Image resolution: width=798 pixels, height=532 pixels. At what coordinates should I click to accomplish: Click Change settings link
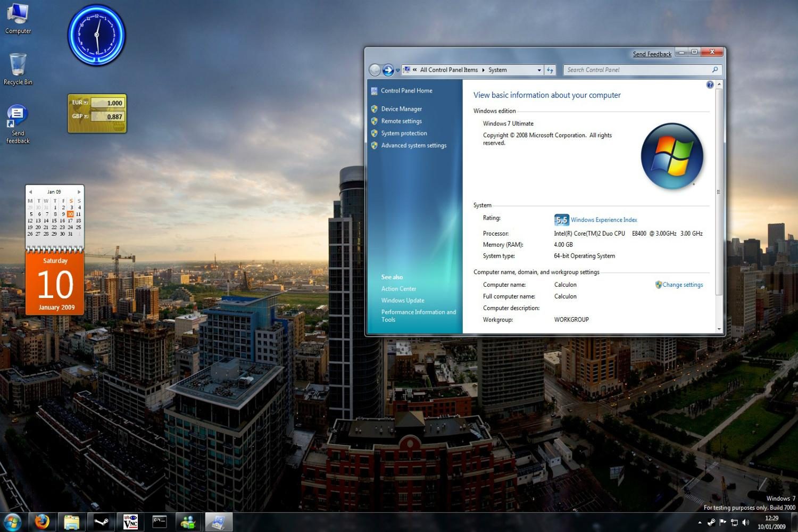pos(683,285)
